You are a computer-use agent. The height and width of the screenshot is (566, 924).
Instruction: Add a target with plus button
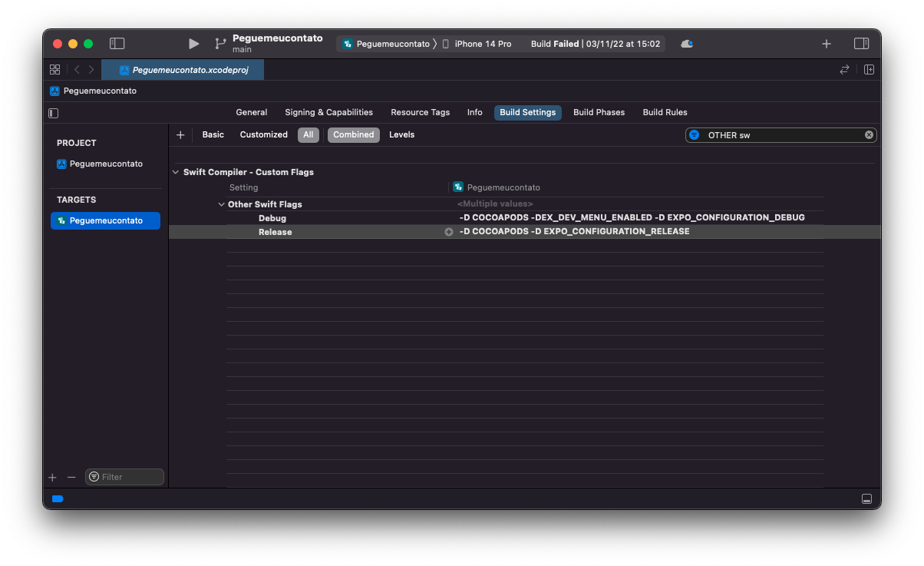(53, 477)
